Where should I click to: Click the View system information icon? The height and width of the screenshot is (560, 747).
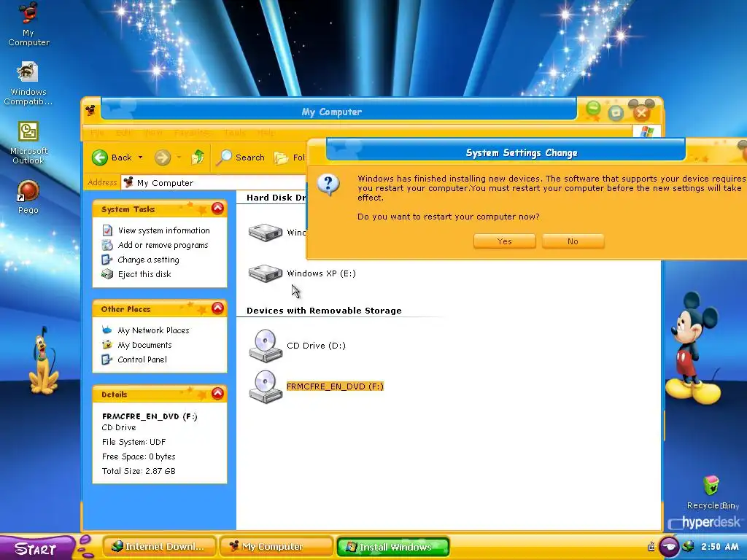[107, 230]
